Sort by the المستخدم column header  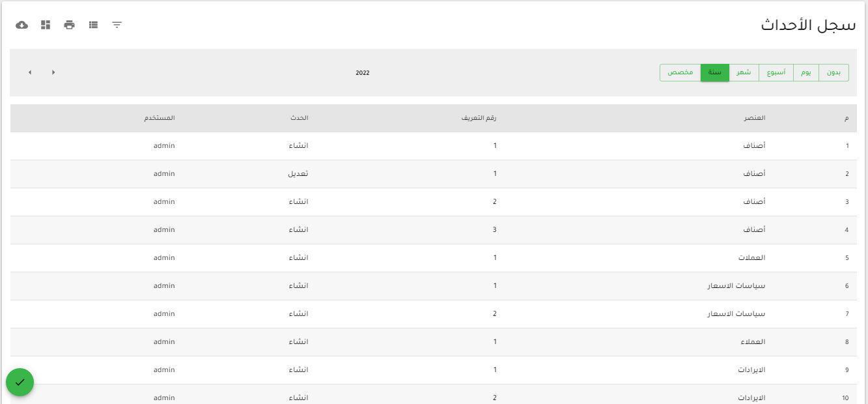160,118
